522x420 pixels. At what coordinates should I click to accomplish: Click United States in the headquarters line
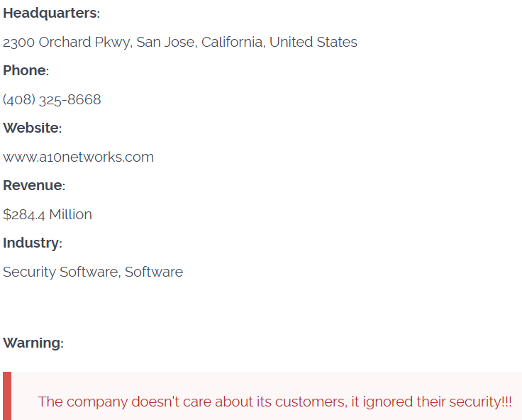tap(313, 43)
